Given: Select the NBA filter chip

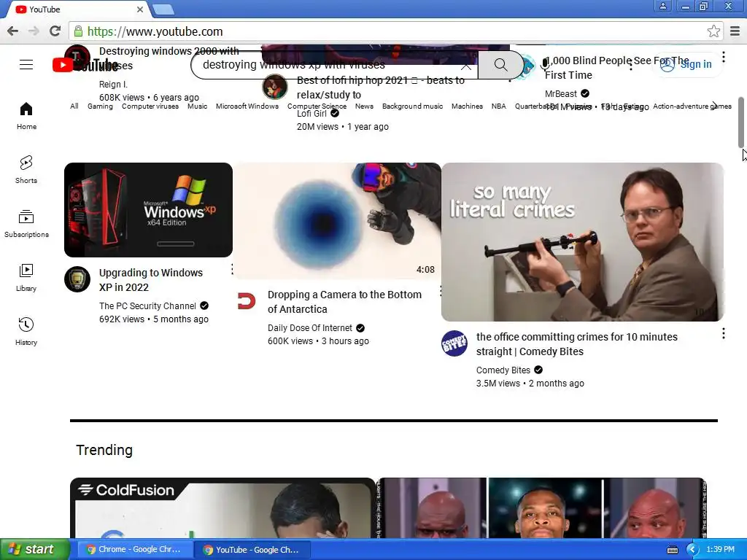Looking at the screenshot, I should [499, 106].
